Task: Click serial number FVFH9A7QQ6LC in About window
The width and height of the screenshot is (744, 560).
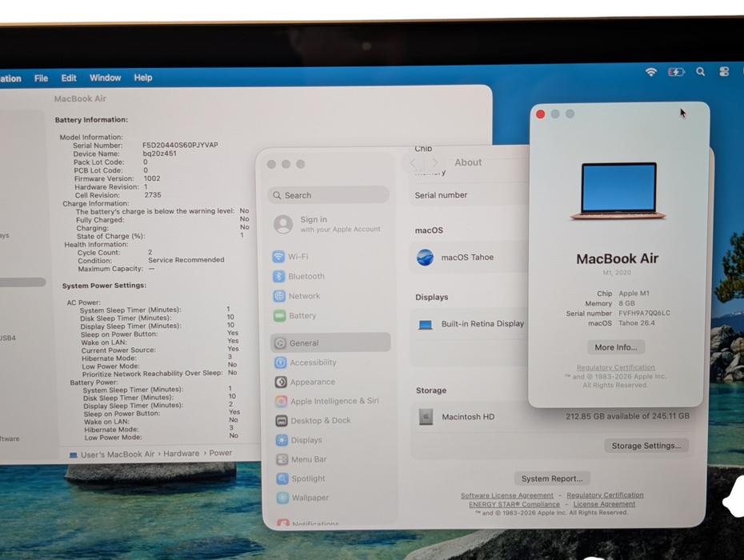Action: pos(644,314)
